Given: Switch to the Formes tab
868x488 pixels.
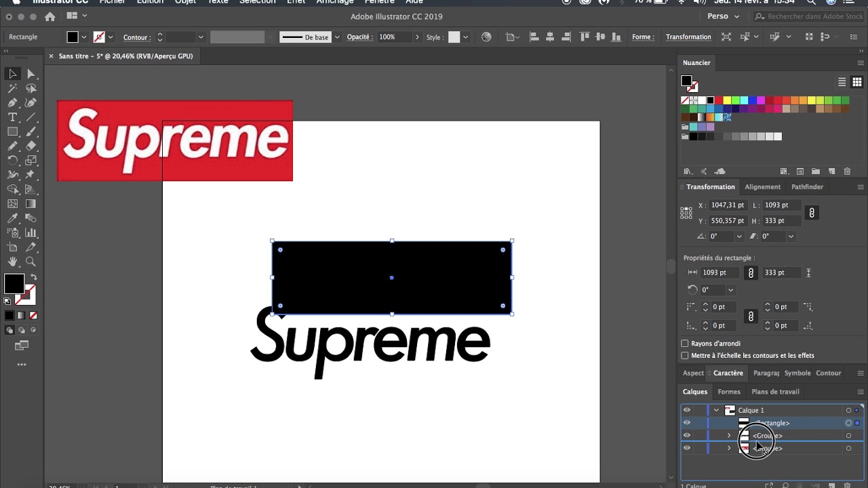Looking at the screenshot, I should pyautogui.click(x=729, y=392).
